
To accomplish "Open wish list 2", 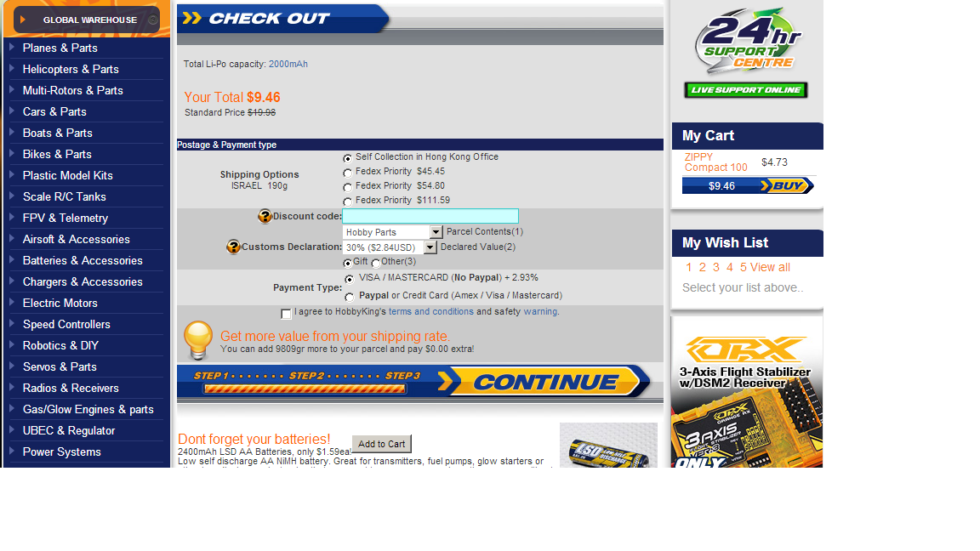I will (703, 267).
